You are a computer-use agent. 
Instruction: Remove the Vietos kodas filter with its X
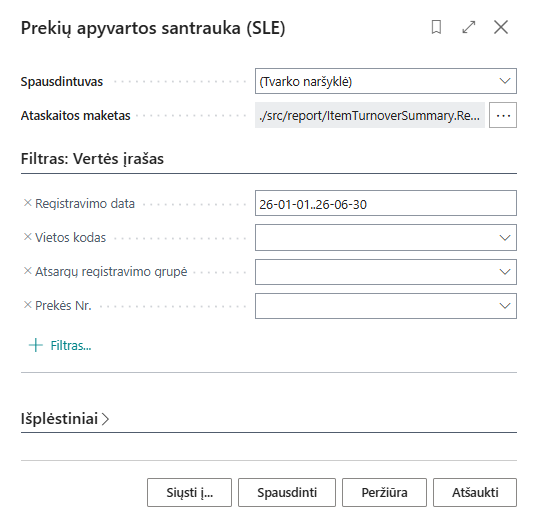pyautogui.click(x=27, y=237)
